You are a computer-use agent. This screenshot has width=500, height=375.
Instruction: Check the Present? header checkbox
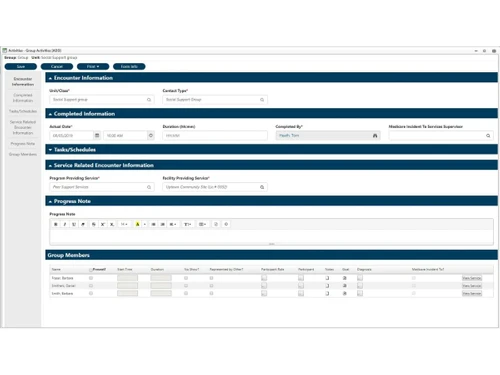(x=91, y=269)
